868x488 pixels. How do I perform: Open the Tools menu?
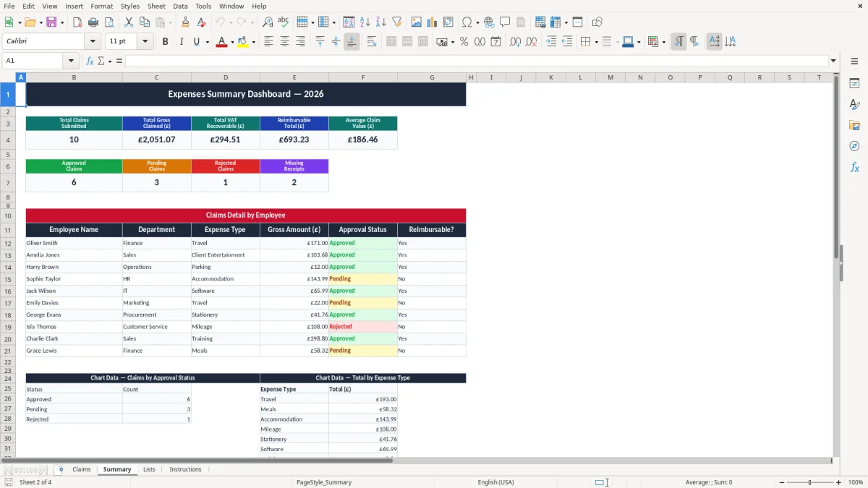(203, 6)
